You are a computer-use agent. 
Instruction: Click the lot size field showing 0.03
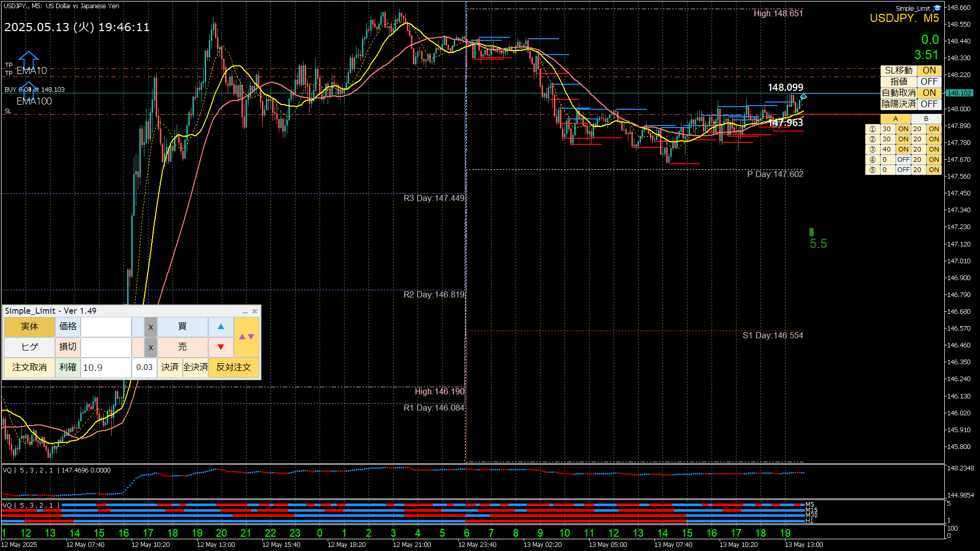(144, 367)
